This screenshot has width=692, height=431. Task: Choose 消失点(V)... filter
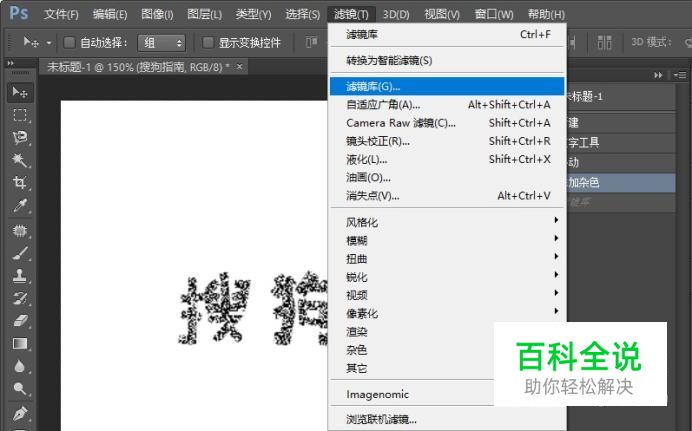tap(447, 195)
